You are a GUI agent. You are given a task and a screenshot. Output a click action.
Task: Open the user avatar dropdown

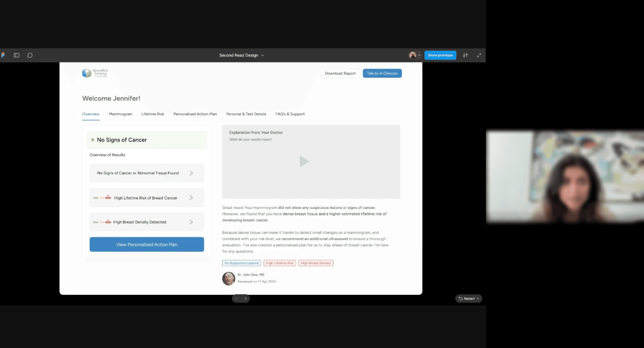(x=414, y=55)
